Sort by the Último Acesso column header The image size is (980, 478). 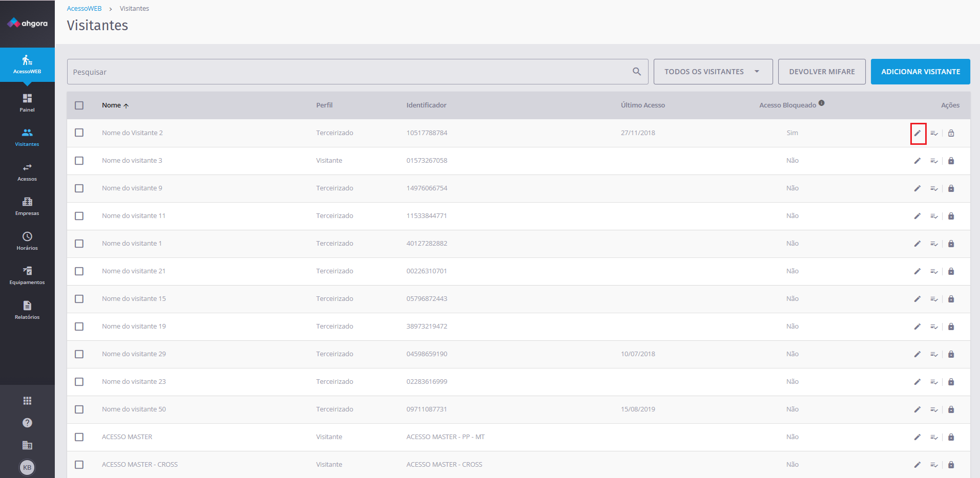pyautogui.click(x=642, y=105)
